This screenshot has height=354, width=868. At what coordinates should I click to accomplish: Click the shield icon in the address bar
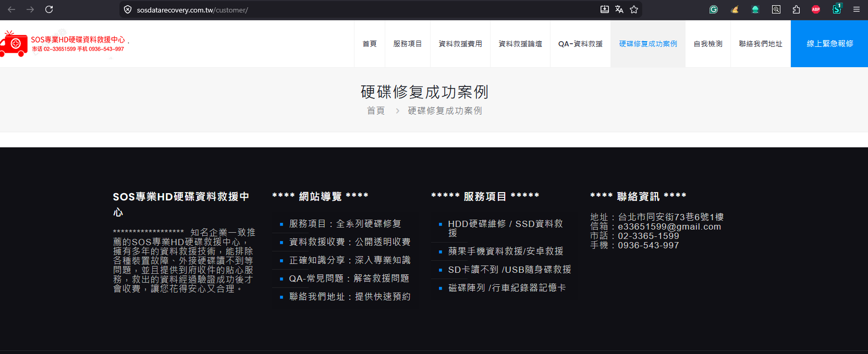click(128, 10)
